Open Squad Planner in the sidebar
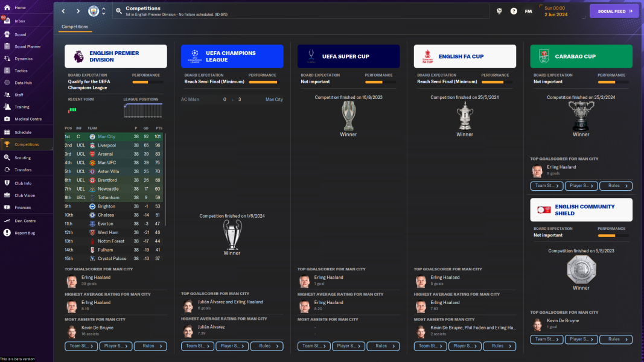Viewport: 644px width, 362px height. click(x=28, y=46)
